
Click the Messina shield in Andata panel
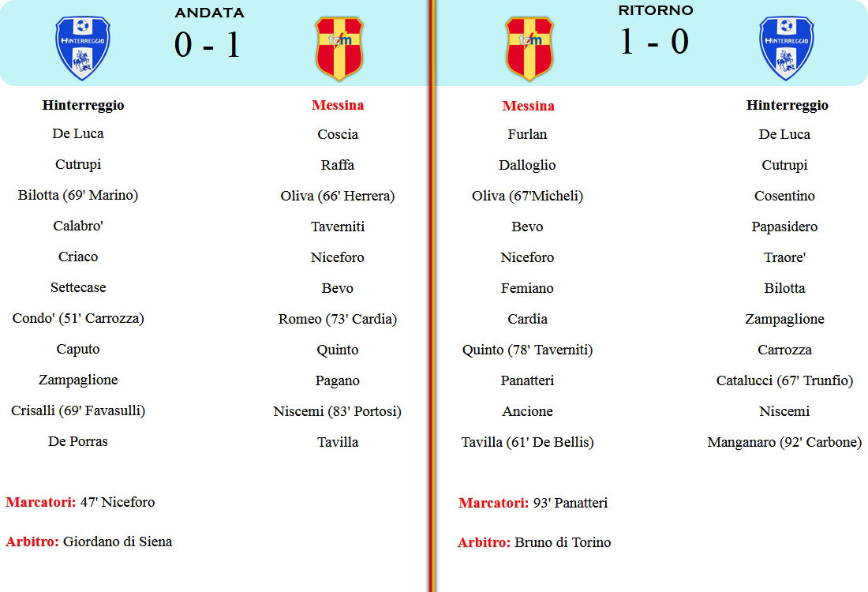[339, 49]
